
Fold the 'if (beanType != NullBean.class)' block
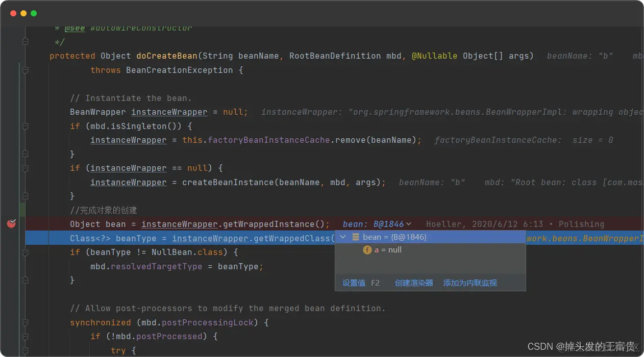click(x=25, y=252)
